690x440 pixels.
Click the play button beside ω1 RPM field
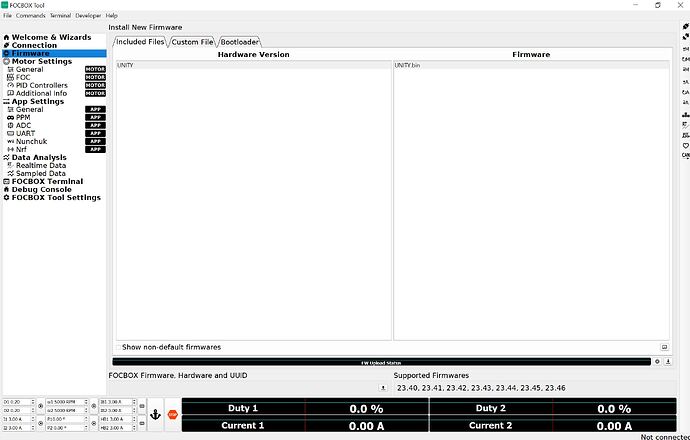pyautogui.click(x=94, y=406)
